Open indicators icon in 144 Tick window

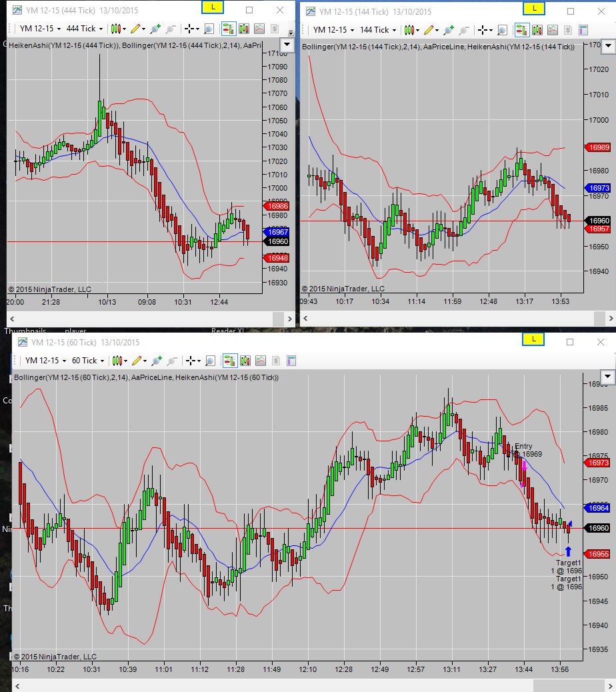553,30
